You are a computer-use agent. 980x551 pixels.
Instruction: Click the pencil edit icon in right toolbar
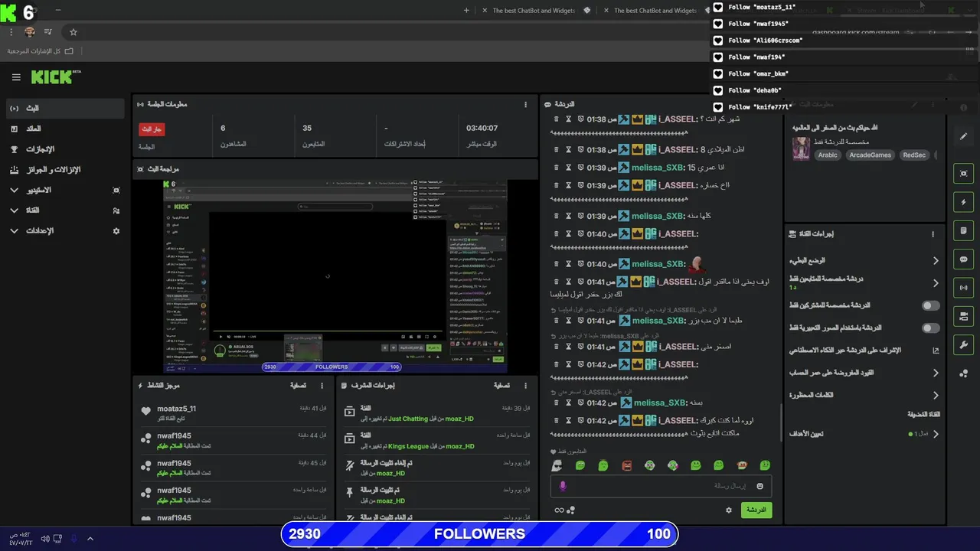[964, 136]
